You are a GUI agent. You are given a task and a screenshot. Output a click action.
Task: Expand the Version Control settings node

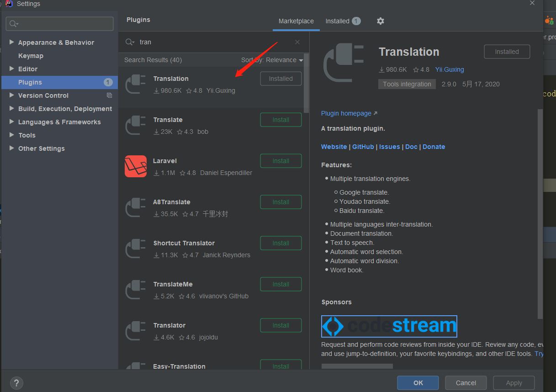(12, 95)
